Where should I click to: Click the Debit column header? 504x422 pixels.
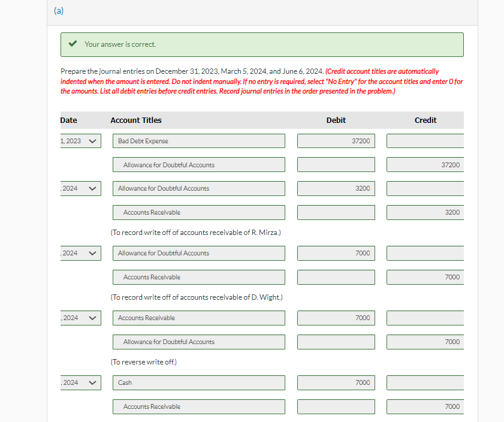336,120
